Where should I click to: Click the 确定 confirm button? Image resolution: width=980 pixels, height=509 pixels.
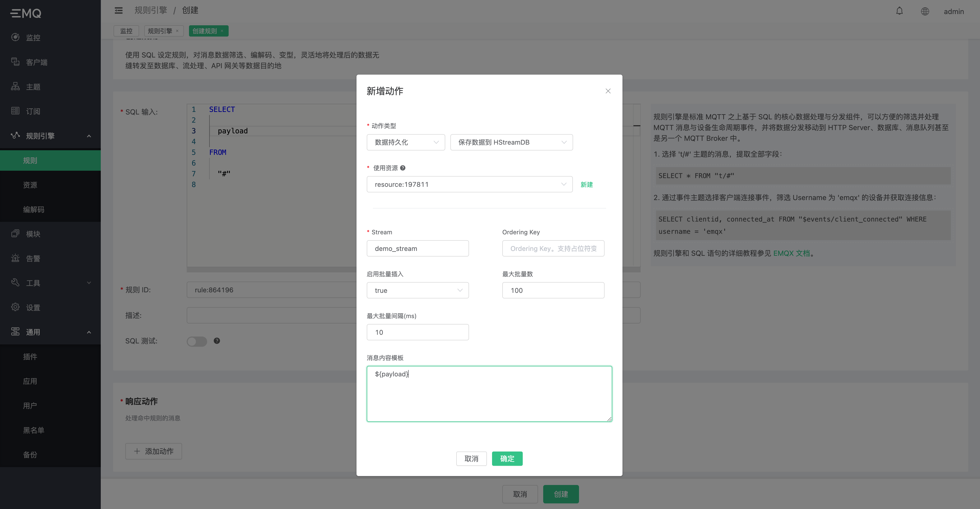coord(507,458)
